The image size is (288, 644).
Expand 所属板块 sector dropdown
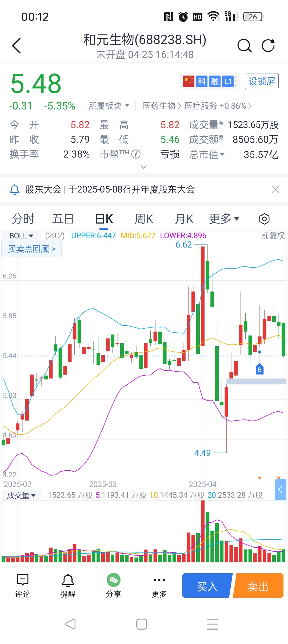point(109,106)
